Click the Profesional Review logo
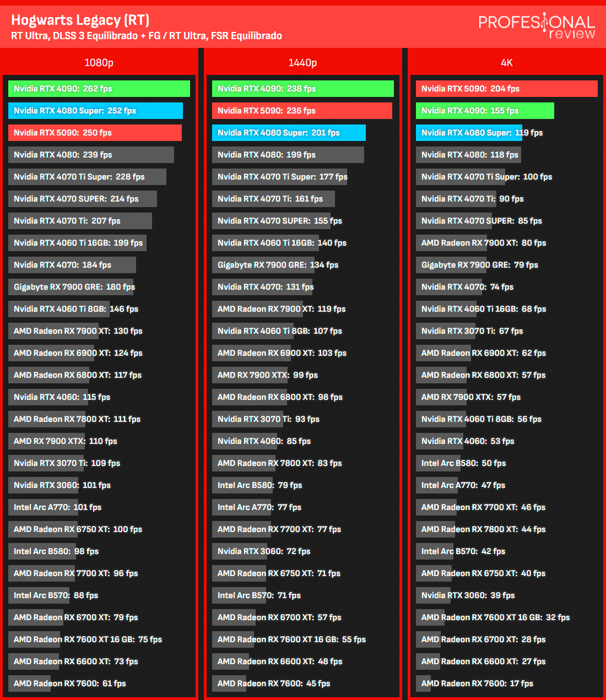This screenshot has width=606, height=700. (537, 26)
